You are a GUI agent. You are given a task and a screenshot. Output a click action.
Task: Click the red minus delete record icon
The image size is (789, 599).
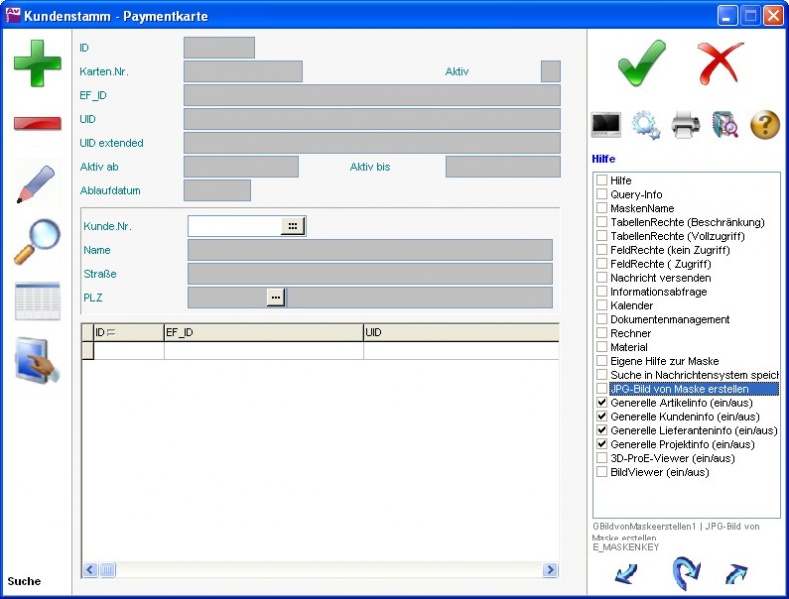(x=37, y=123)
